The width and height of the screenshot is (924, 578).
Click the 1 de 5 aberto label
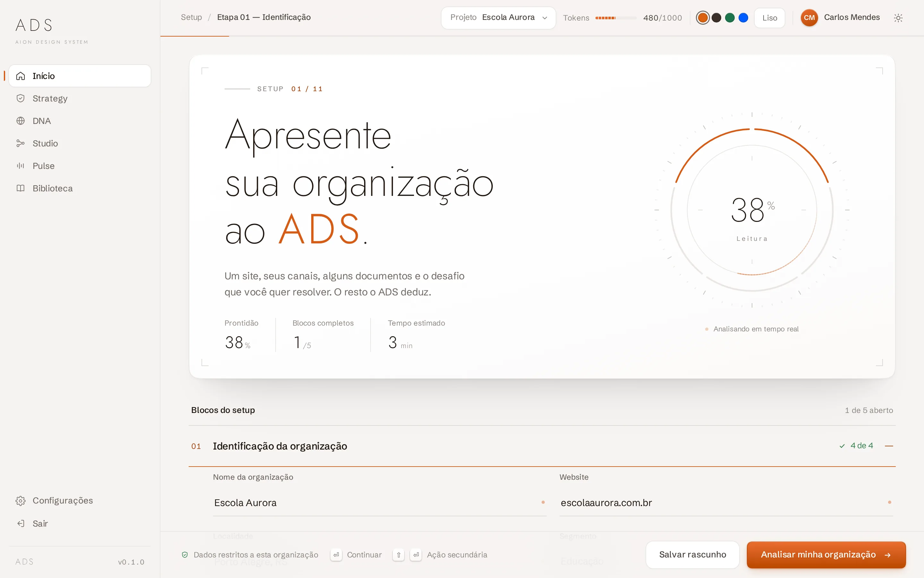pos(869,410)
